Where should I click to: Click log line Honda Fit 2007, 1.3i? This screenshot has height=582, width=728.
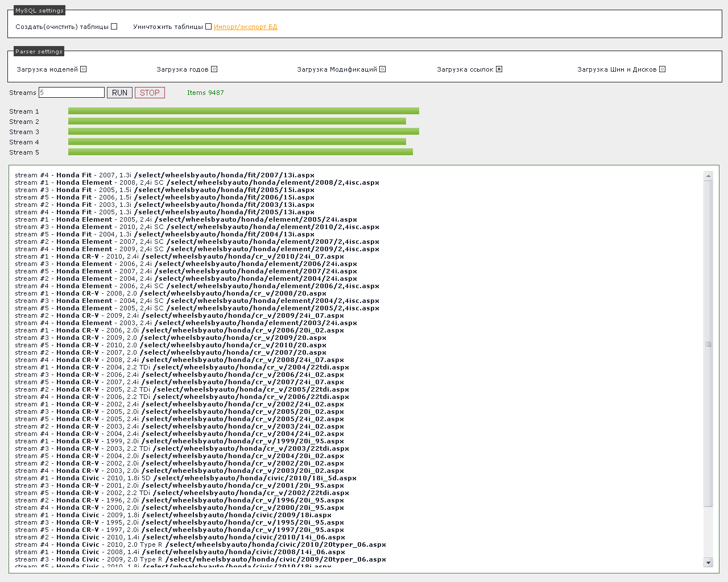164,175
